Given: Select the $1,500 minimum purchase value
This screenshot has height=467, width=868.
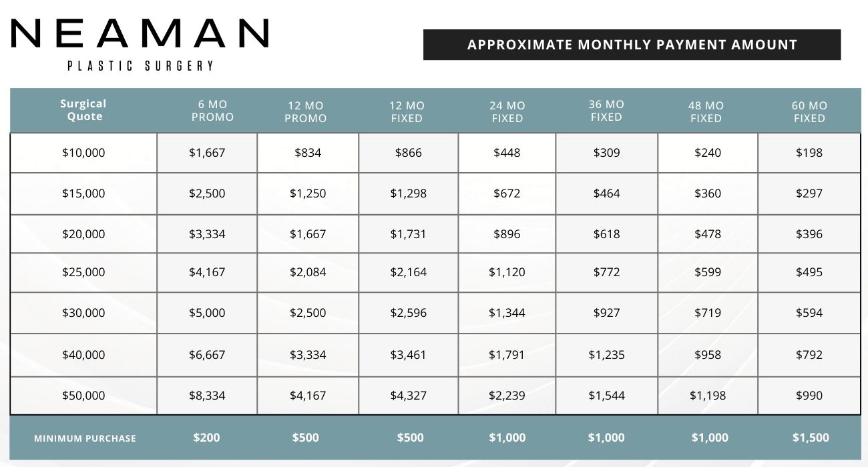Looking at the screenshot, I should 811,438.
